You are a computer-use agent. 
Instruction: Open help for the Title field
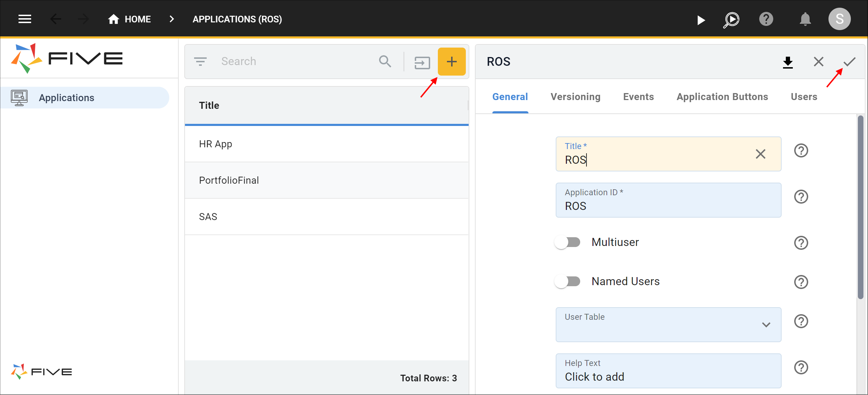tap(801, 150)
